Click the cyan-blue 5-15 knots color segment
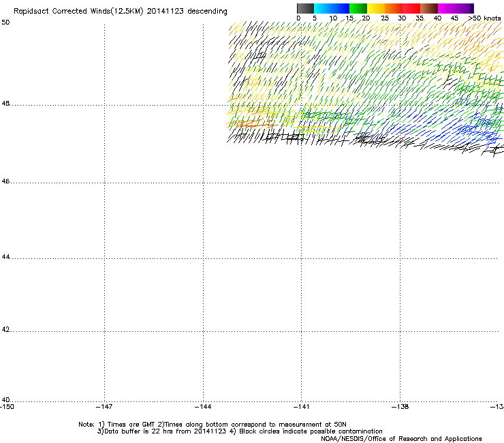The height and width of the screenshot is (443, 504). pos(332,8)
